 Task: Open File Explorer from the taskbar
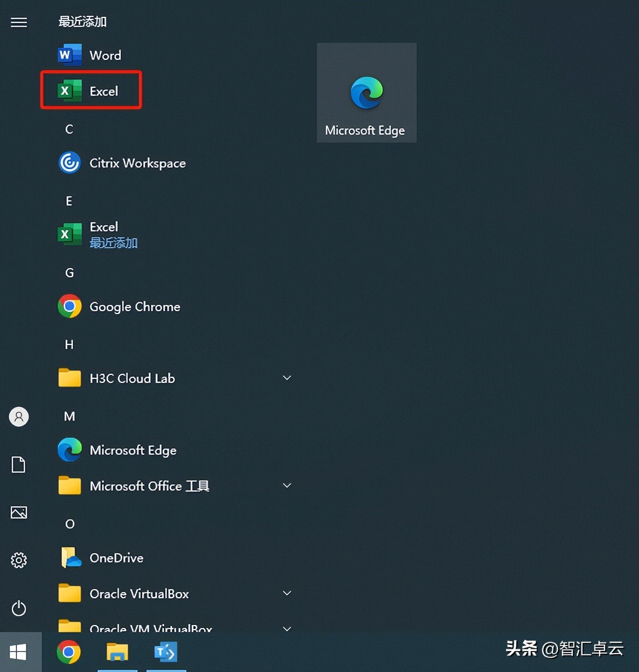[x=118, y=651]
